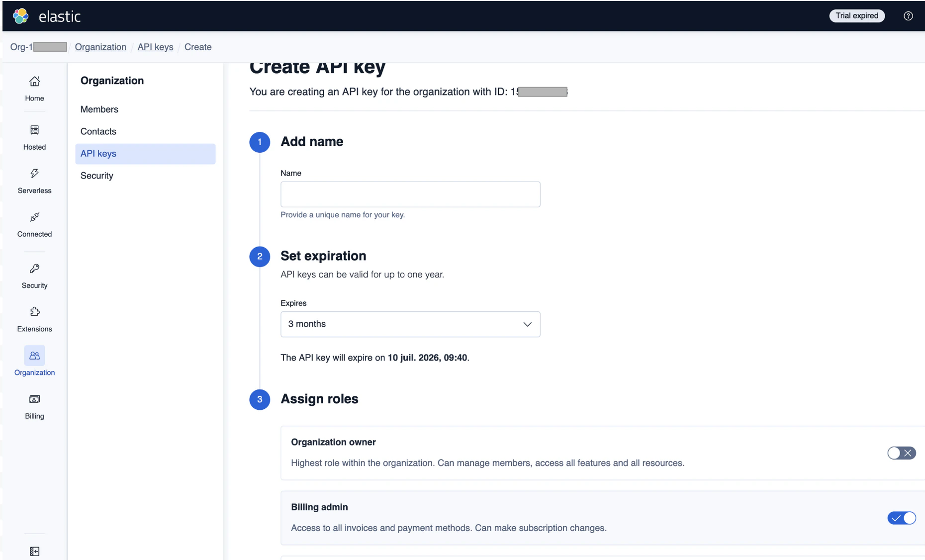Click the Name input field
Image resolution: width=925 pixels, height=560 pixels.
410,194
